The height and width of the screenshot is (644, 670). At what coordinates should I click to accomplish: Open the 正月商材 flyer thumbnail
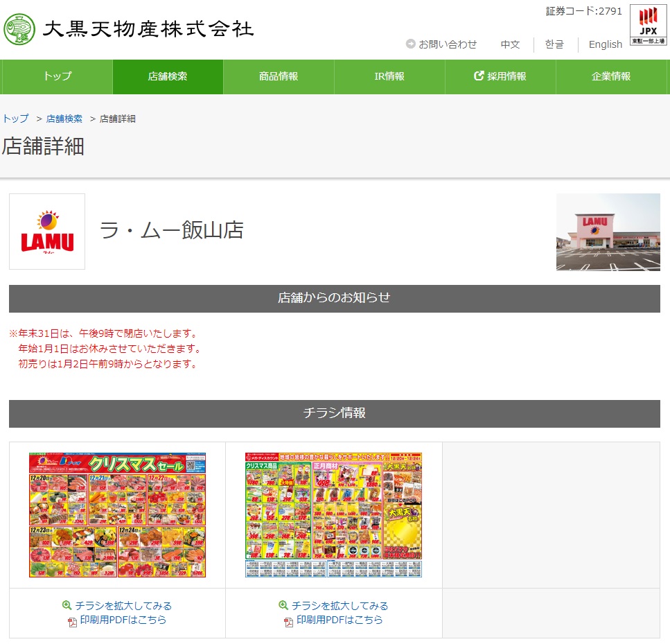click(334, 515)
